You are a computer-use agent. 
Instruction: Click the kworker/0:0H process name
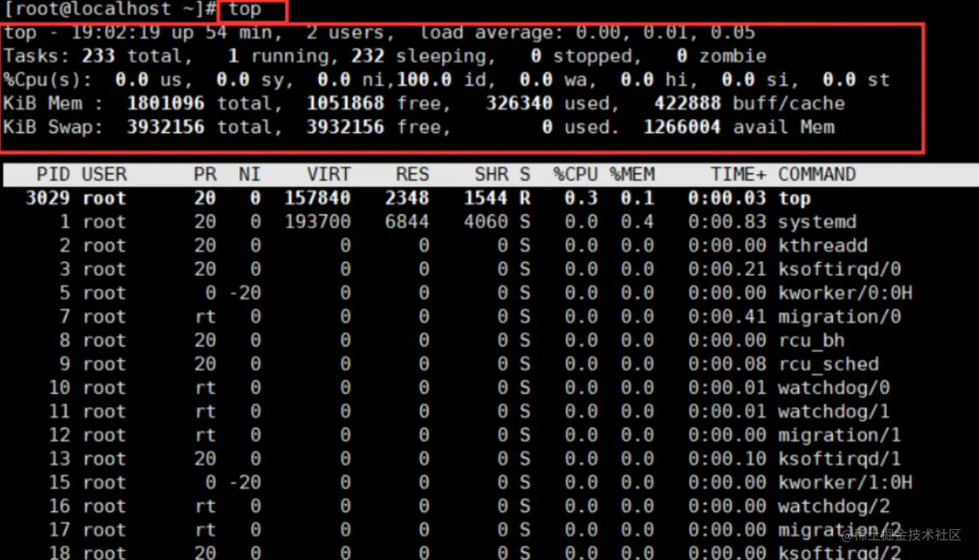[845, 294]
